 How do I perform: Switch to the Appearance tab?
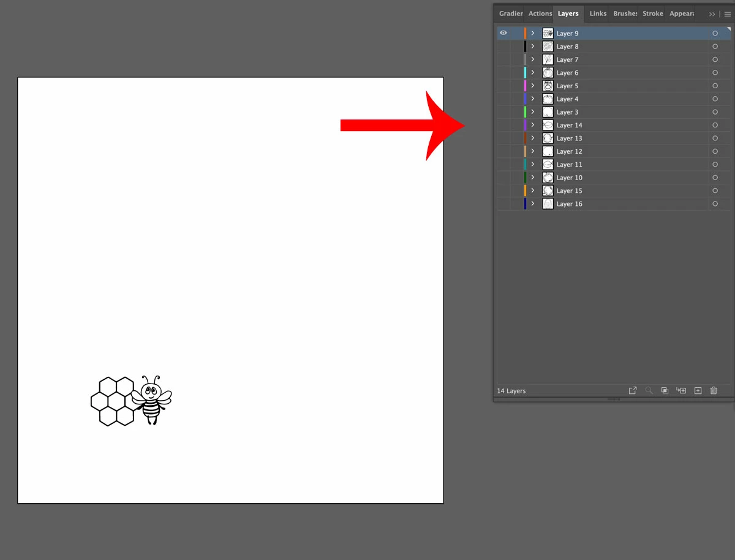(x=681, y=13)
